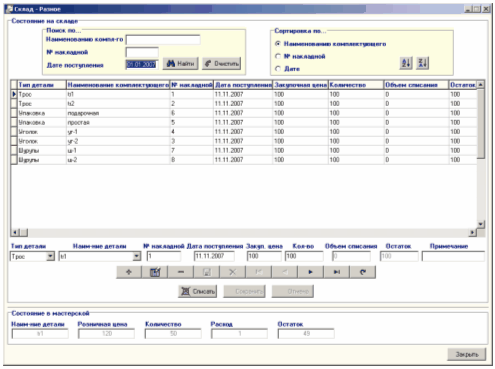Click the Списать button
The width and height of the screenshot is (495, 369).
tap(197, 292)
